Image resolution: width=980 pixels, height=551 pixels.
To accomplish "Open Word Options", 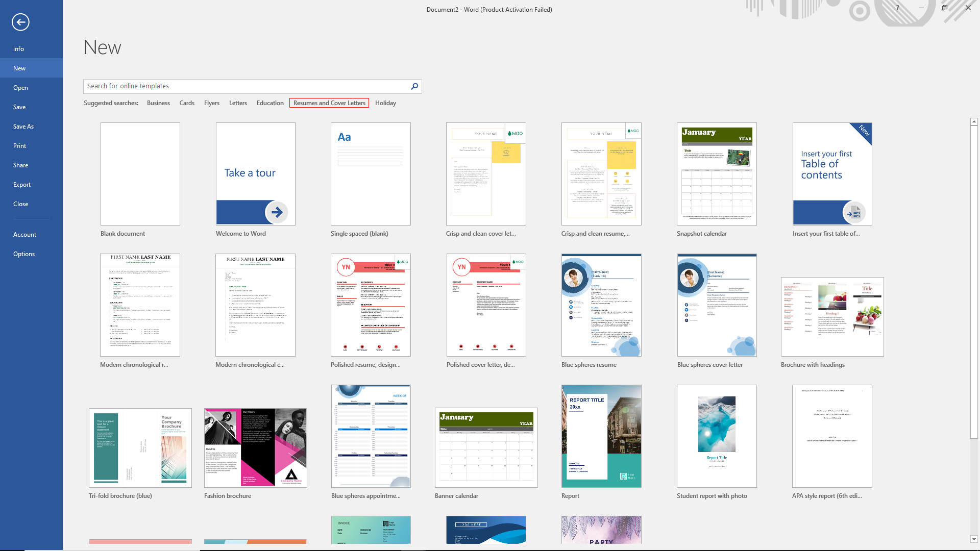I will [31, 254].
